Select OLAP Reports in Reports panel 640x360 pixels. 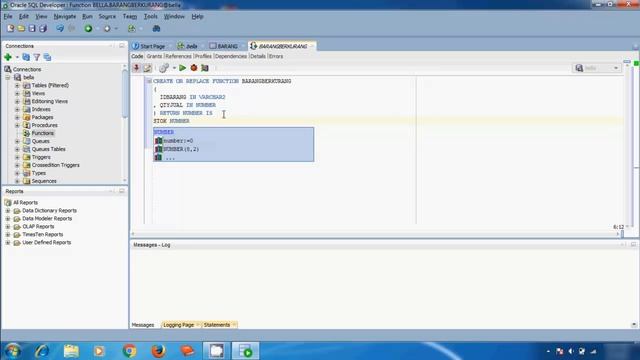coord(38,227)
